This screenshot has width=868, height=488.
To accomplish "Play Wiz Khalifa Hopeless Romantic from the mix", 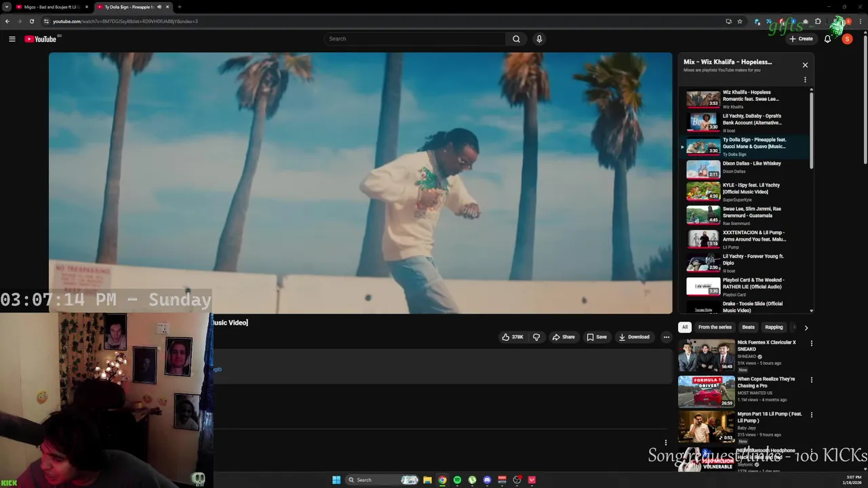I will 745,99.
